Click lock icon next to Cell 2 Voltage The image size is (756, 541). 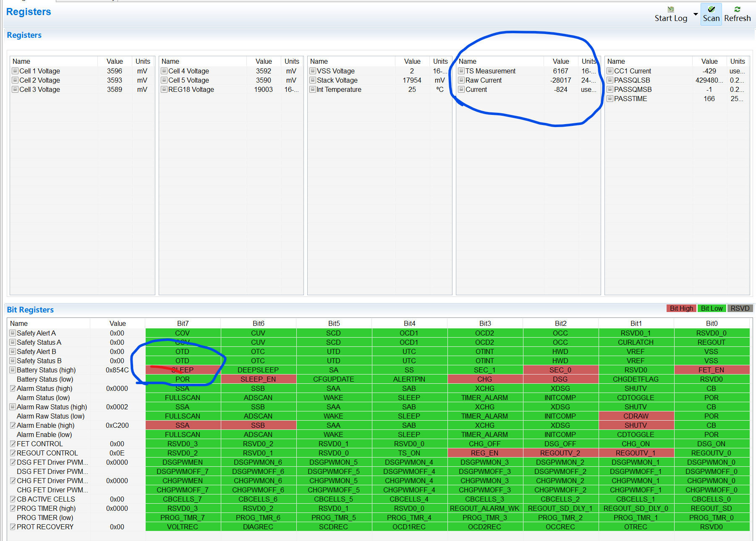pos(15,80)
